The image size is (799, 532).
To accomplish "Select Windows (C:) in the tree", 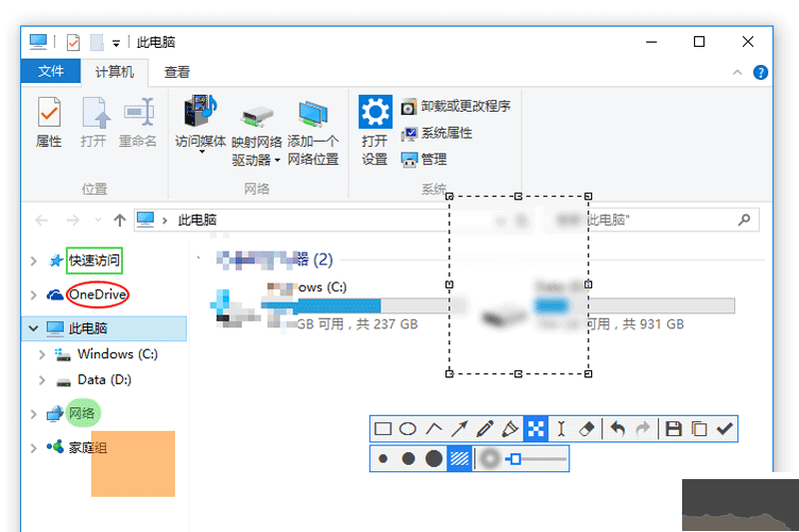I will tap(117, 353).
